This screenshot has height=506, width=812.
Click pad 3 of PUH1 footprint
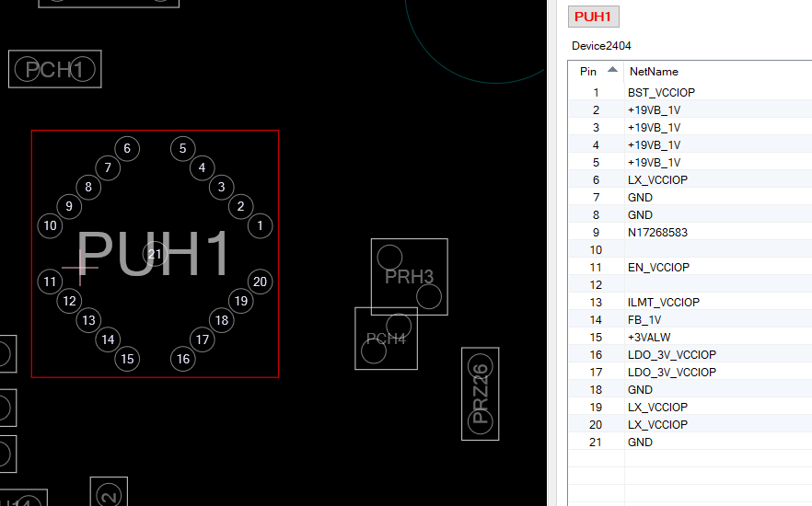coord(221,187)
